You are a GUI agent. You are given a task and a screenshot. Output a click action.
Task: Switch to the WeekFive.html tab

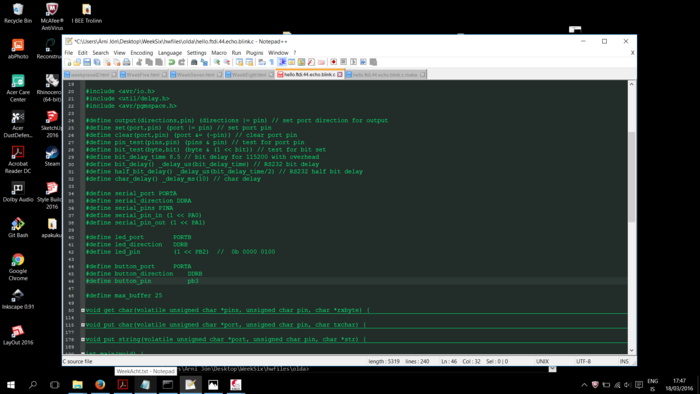[143, 75]
